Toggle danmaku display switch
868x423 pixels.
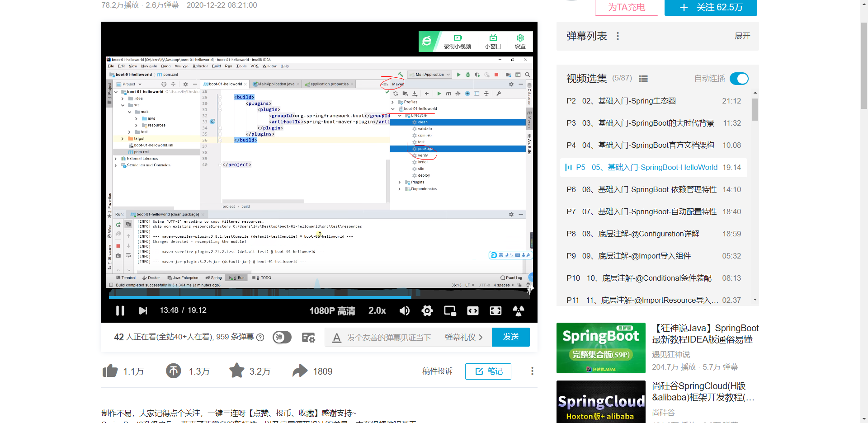click(x=282, y=337)
